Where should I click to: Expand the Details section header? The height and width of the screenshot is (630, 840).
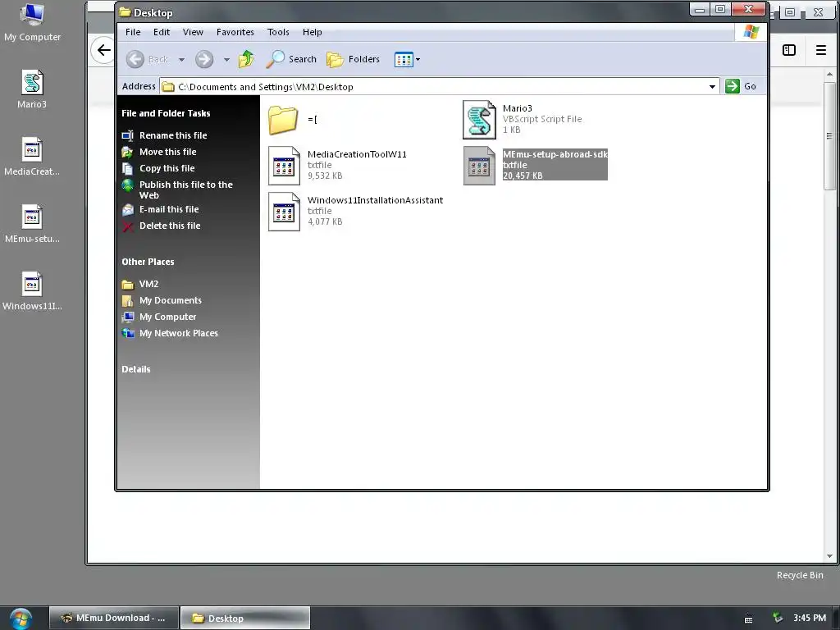pos(136,369)
